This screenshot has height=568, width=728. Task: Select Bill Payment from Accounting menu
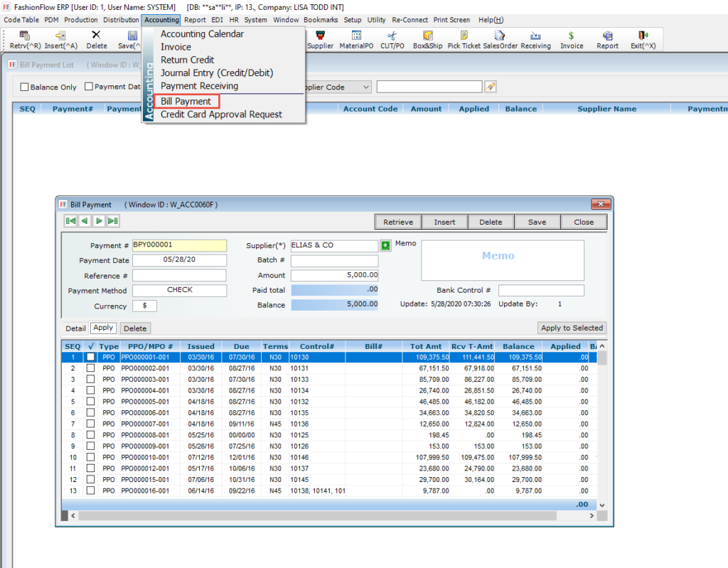tap(186, 102)
